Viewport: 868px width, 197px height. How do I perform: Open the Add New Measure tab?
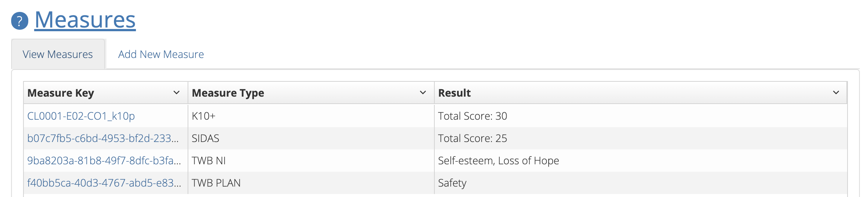[161, 54]
